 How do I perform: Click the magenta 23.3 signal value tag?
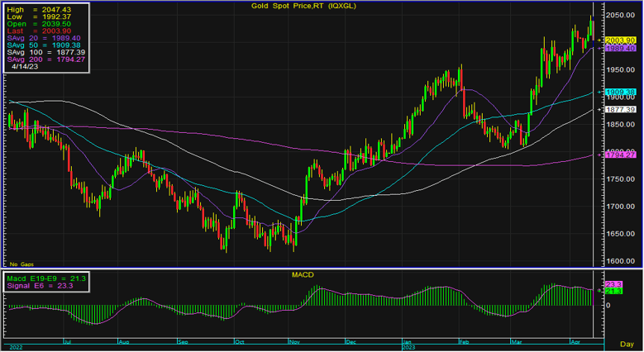point(613,284)
